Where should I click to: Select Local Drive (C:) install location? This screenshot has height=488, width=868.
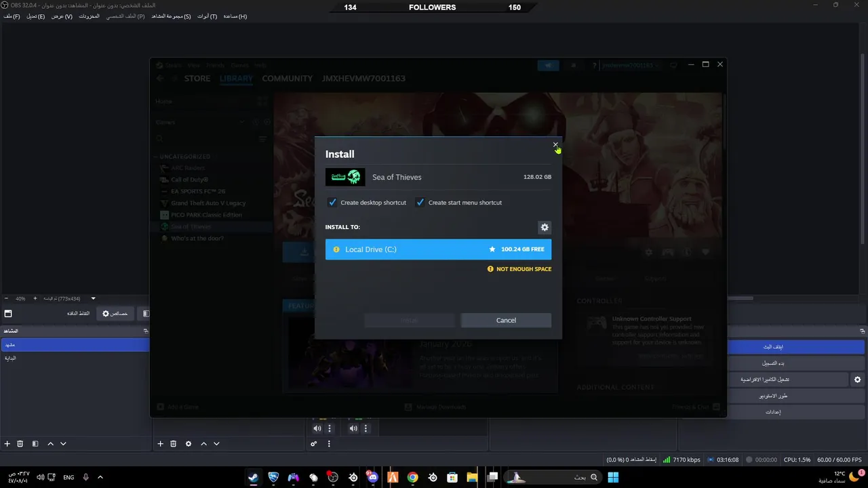coord(438,249)
